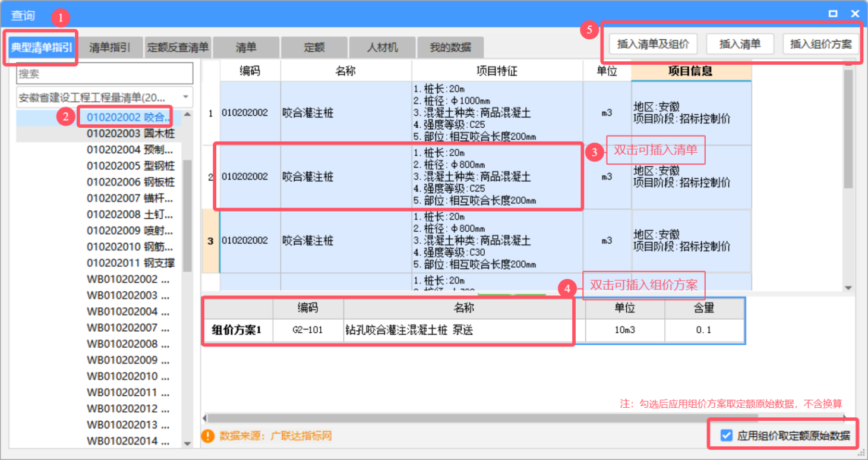This screenshot has height=460, width=868.
Task: Switch to the 典型清单指引 tab
Action: pyautogui.click(x=42, y=48)
